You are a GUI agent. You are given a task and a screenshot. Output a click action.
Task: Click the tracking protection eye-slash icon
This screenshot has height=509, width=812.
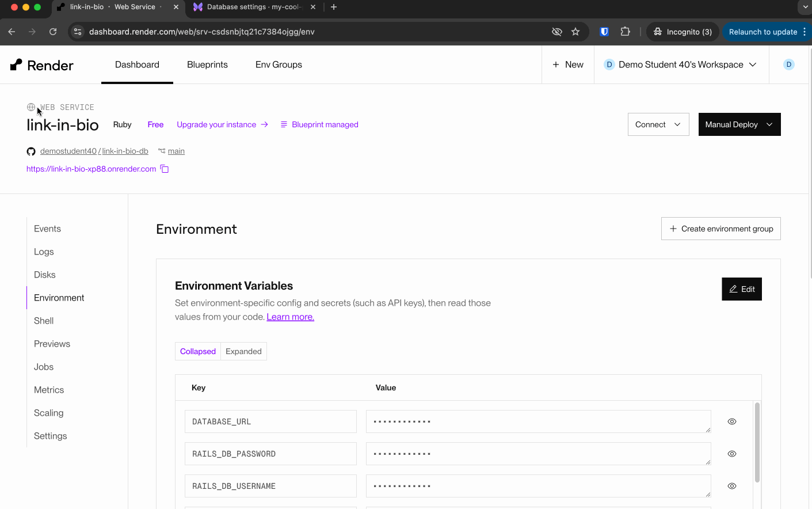tap(556, 32)
